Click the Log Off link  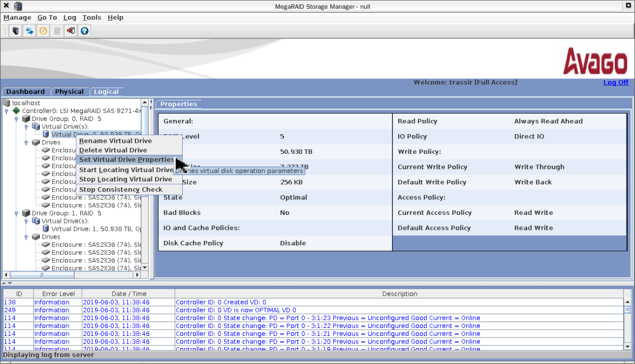(x=615, y=82)
